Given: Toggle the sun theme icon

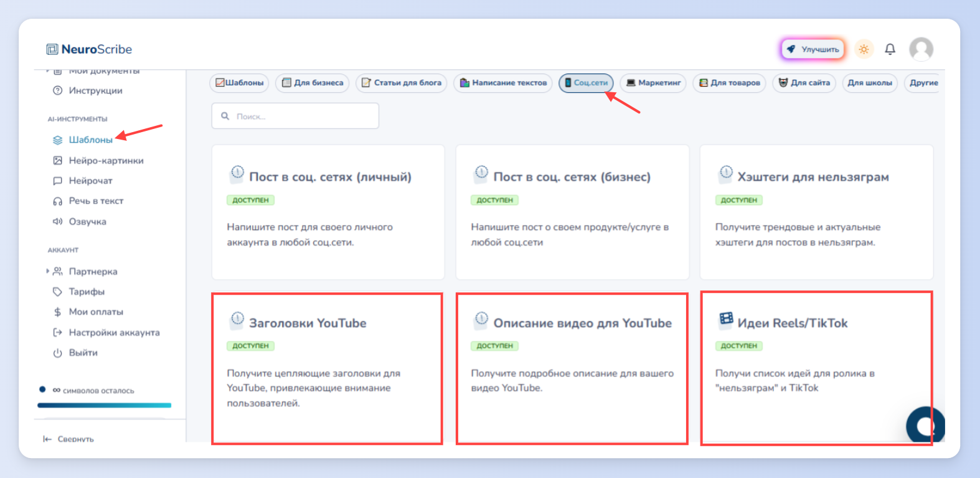Looking at the screenshot, I should click(864, 49).
